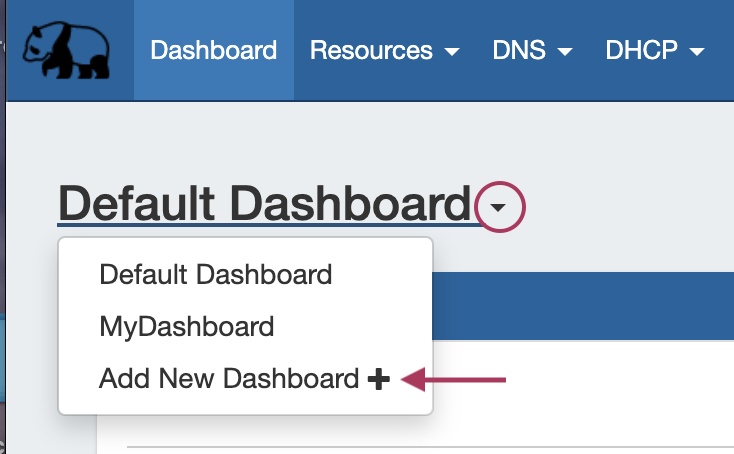
Task: Open the Dashboard tab in navbar
Action: point(213,50)
